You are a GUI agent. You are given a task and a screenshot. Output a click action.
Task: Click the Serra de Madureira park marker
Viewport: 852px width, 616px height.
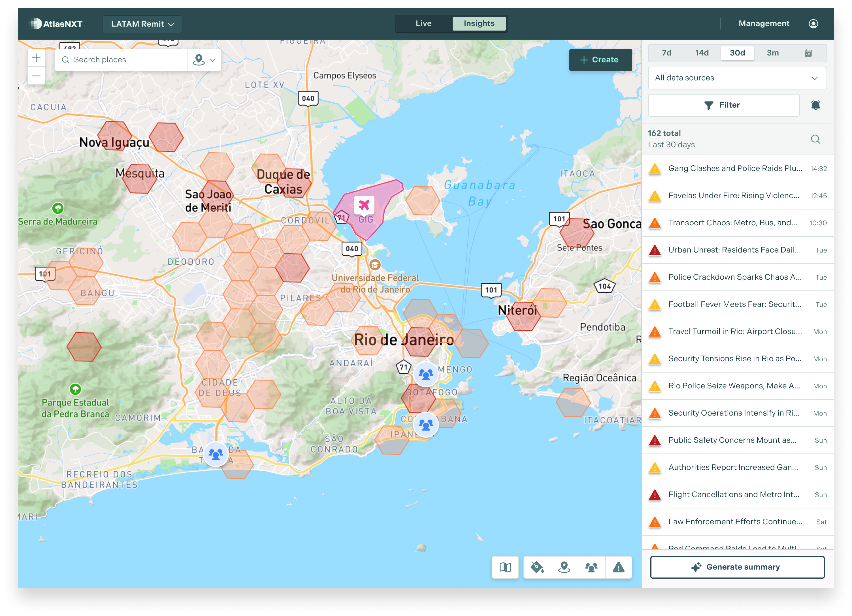[x=57, y=208]
